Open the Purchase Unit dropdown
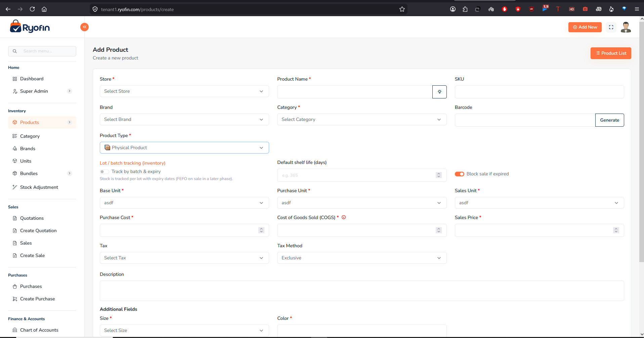Screen dimensions: 644x338 point(362,203)
